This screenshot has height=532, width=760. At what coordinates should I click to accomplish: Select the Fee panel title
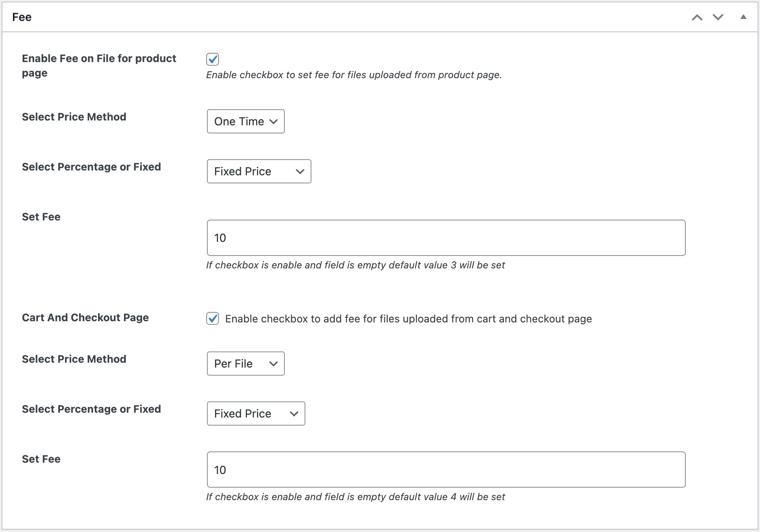click(21, 17)
